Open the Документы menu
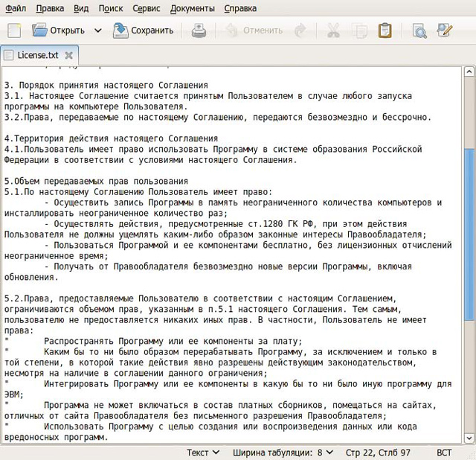 (x=192, y=8)
